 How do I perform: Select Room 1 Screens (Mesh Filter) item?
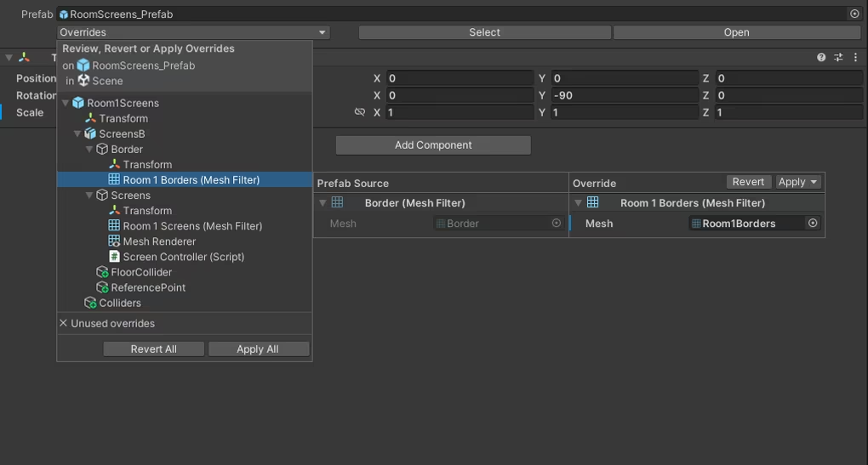point(185,226)
